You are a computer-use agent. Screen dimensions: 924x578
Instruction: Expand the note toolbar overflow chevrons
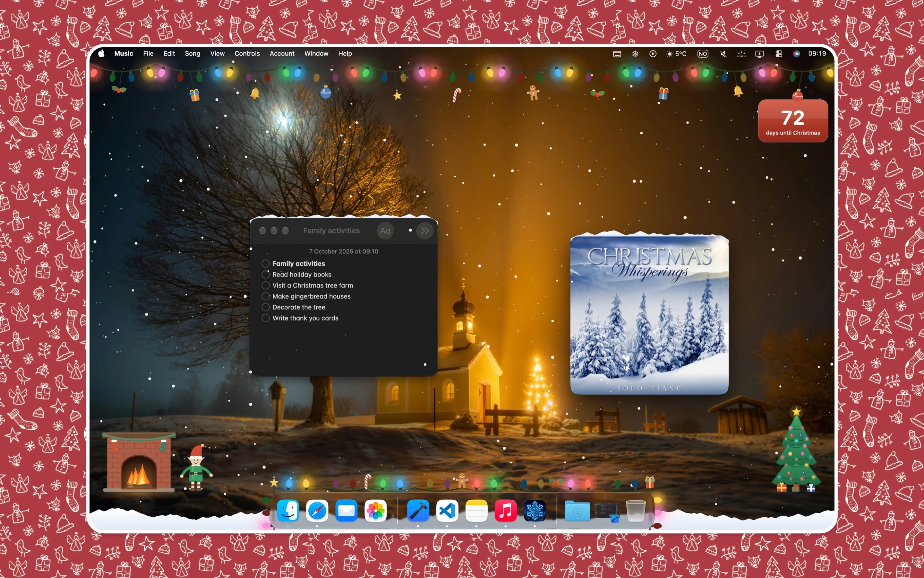tap(424, 231)
